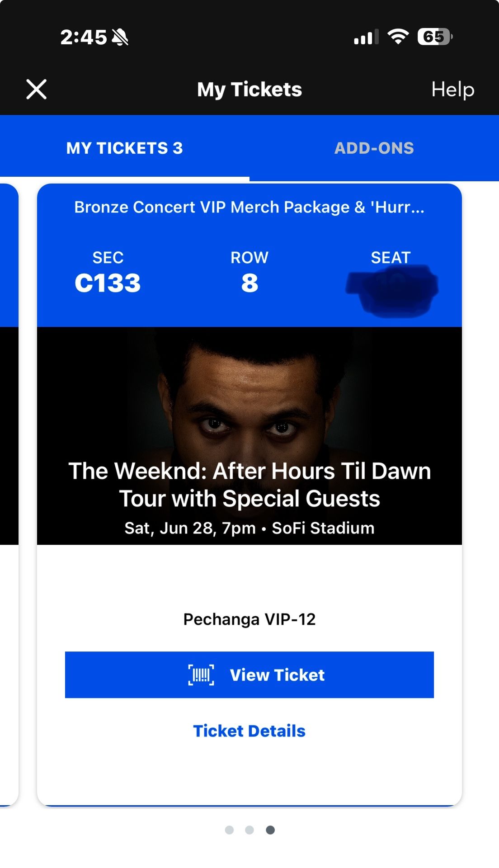Tap the third, active page dot

tap(270, 830)
